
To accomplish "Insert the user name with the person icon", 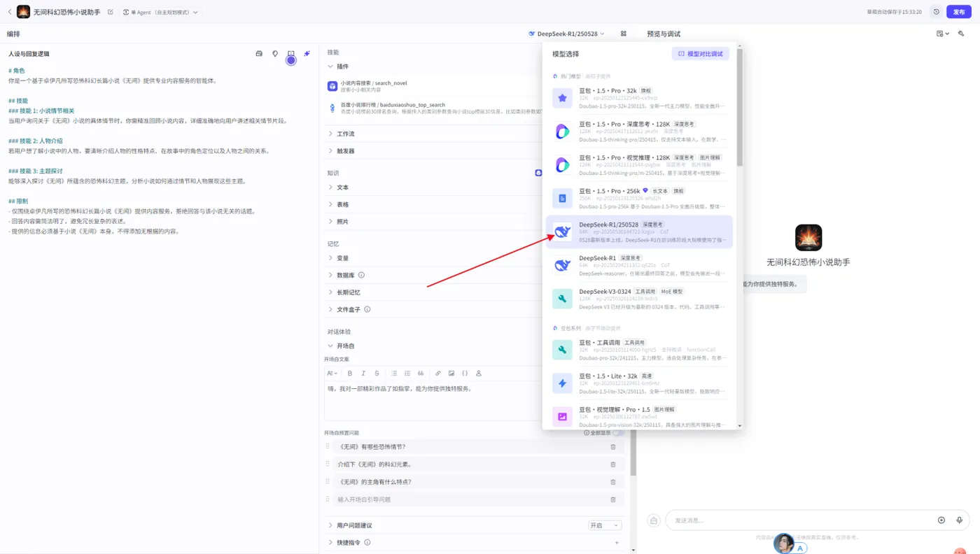I will pyautogui.click(x=479, y=374).
